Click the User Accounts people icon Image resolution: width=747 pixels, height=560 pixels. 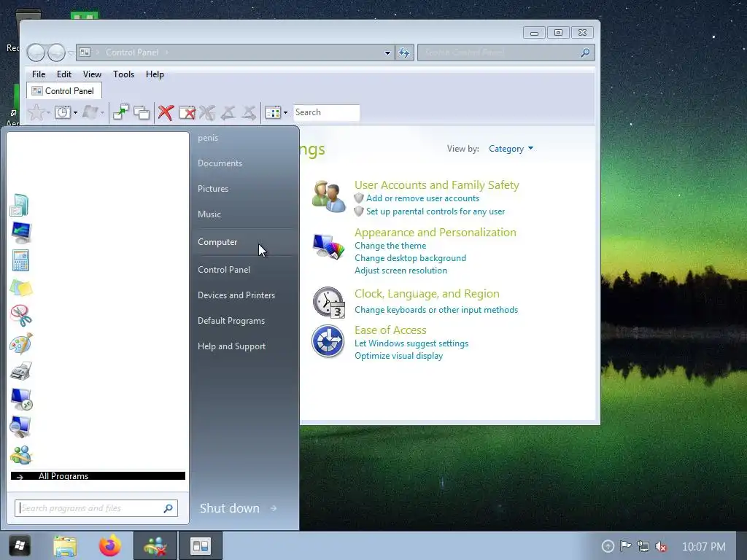(328, 196)
